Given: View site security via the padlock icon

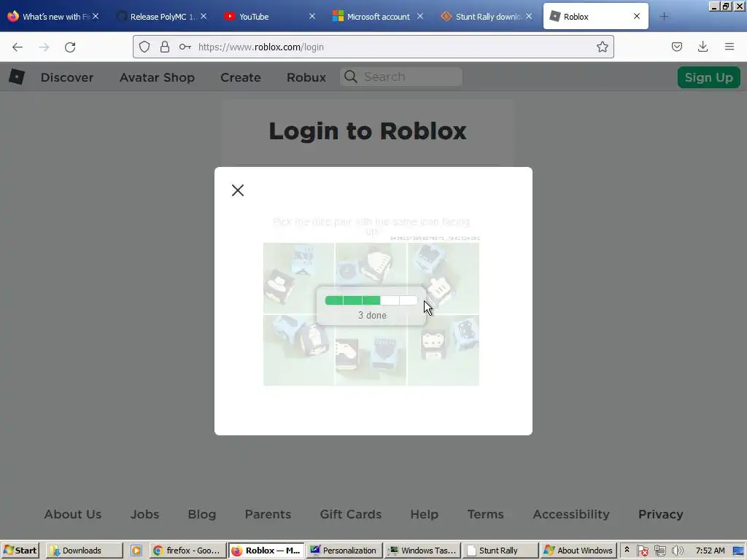Looking at the screenshot, I should pyautogui.click(x=165, y=47).
